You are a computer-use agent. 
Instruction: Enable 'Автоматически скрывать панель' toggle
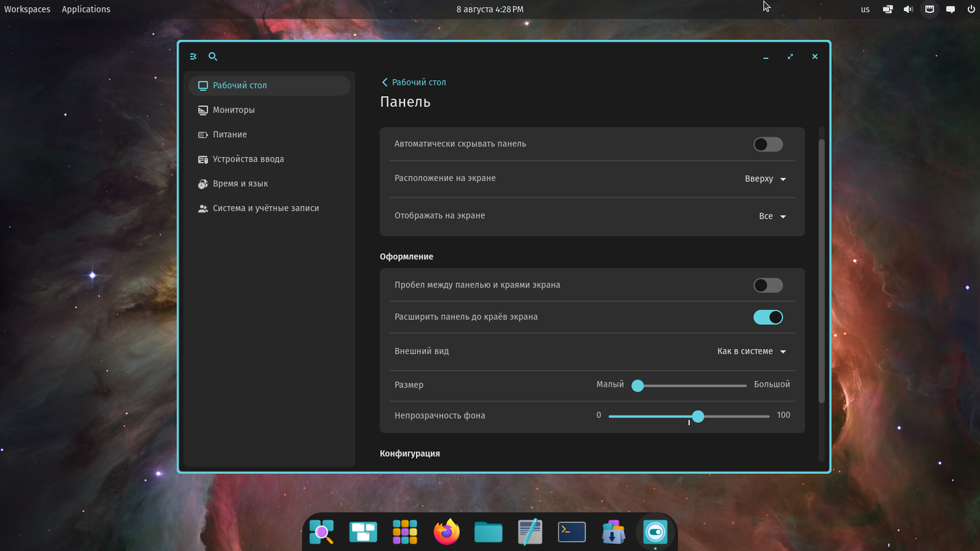[768, 144]
